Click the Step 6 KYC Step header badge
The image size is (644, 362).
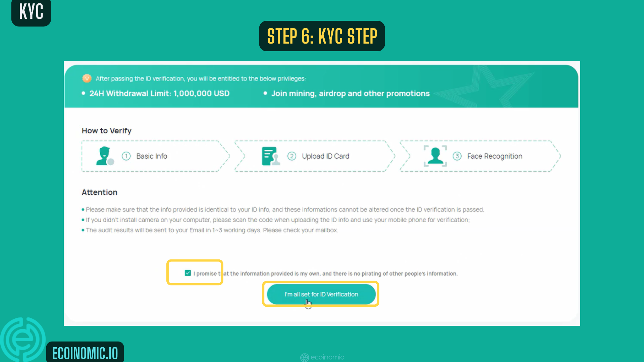(322, 36)
